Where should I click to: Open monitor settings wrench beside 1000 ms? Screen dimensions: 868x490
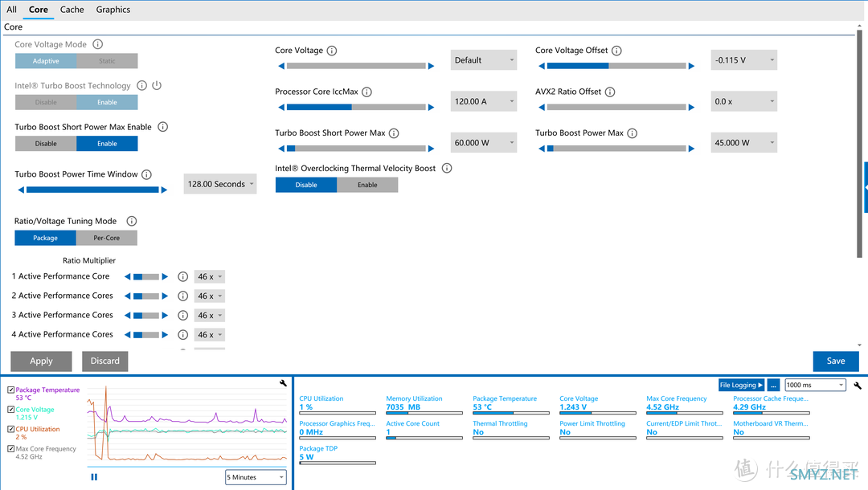(858, 386)
